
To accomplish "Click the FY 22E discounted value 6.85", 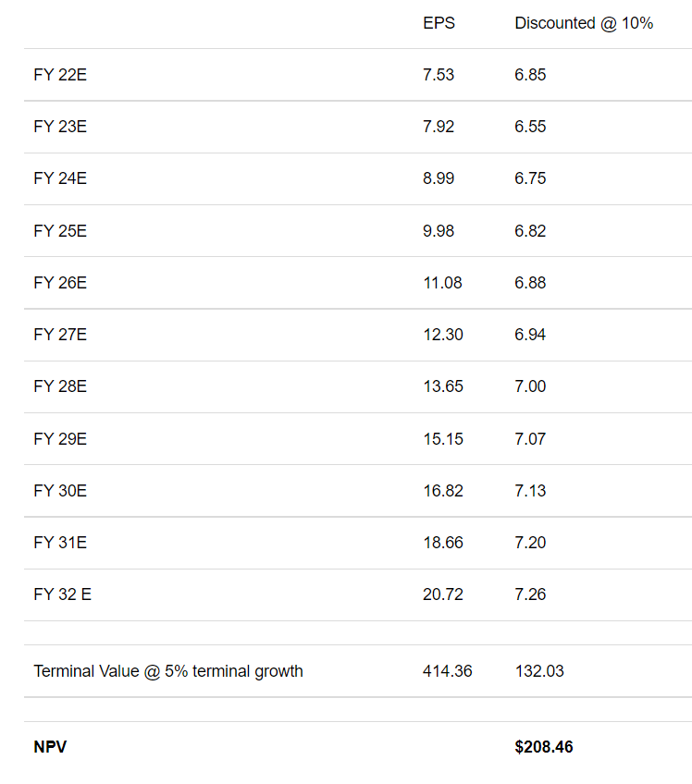I will (x=530, y=75).
